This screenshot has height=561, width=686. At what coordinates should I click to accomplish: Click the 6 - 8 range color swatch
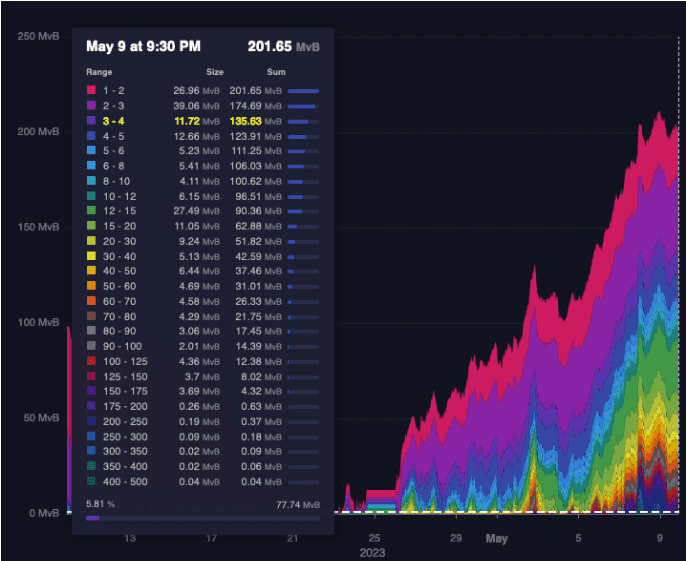[x=91, y=165]
